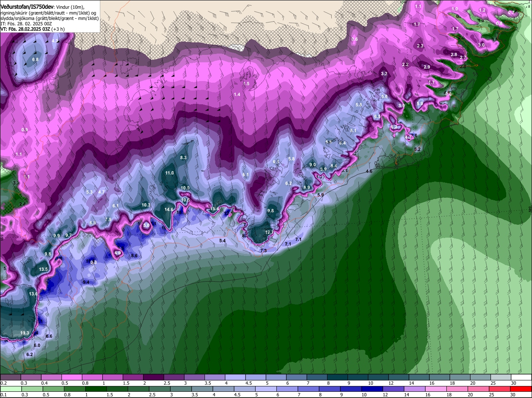
Task: Click the 0.9 value on the map
Action: click(x=25, y=130)
